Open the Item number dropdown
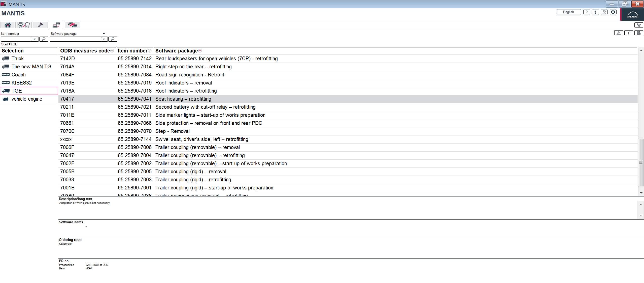644x283 pixels. pyautogui.click(x=35, y=39)
